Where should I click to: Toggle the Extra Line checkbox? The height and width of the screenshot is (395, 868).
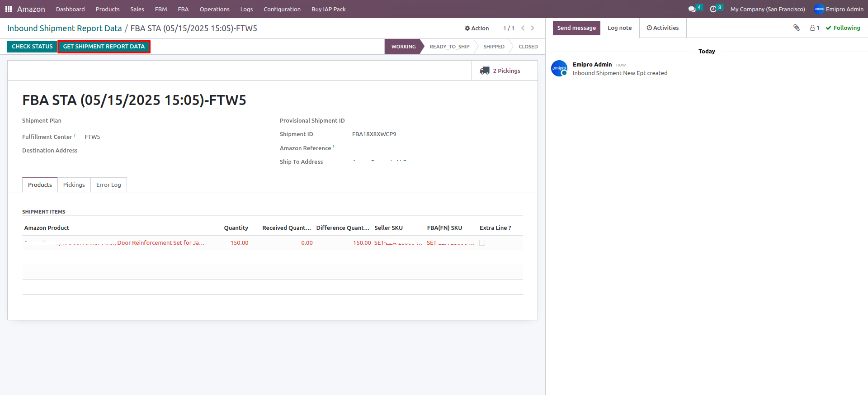[482, 243]
